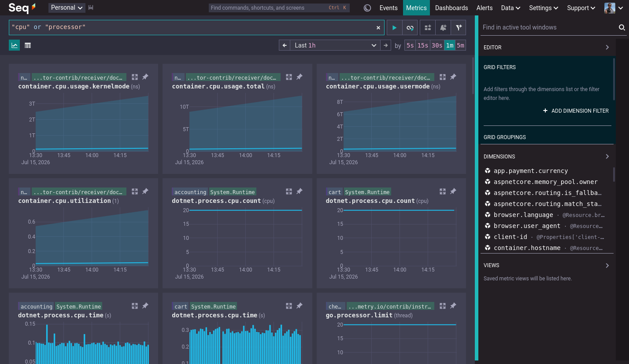629x364 pixels.
Task: Pin the container.cpu.usage.total chart
Action: tap(299, 77)
